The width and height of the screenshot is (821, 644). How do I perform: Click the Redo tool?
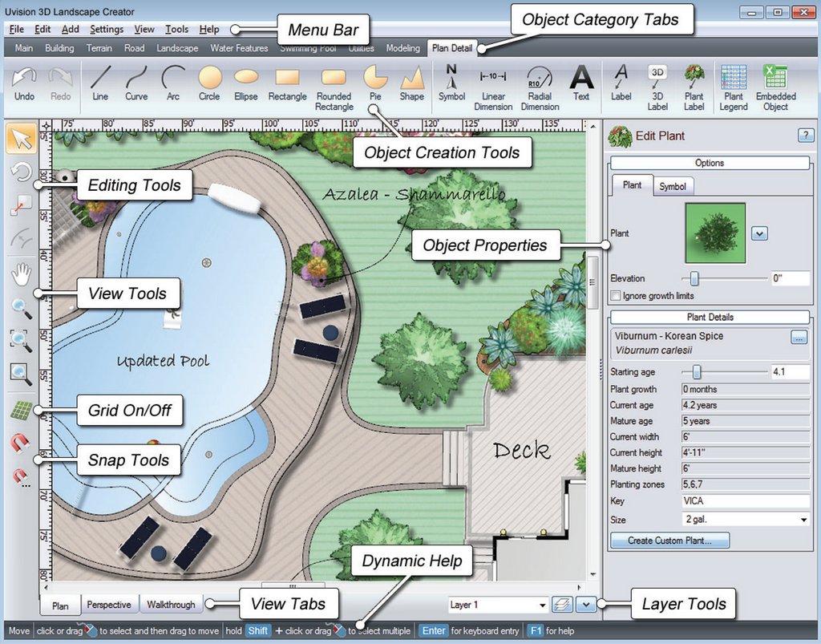click(61, 83)
